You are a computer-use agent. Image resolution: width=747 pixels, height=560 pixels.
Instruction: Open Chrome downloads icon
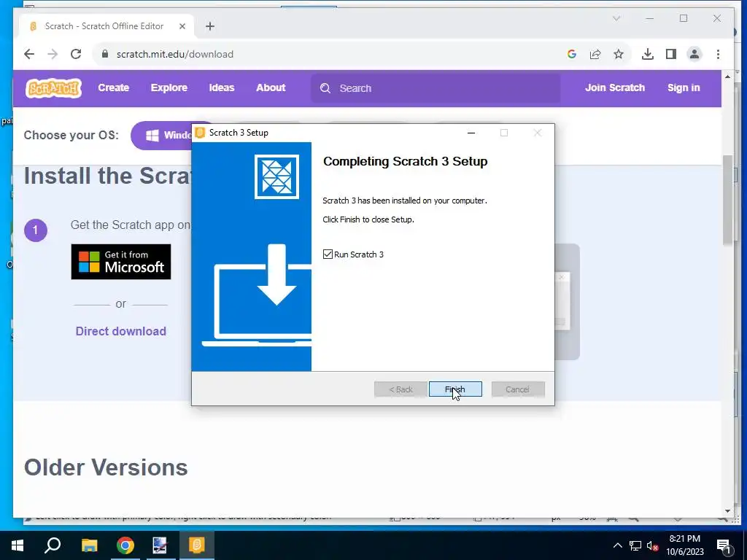point(648,54)
